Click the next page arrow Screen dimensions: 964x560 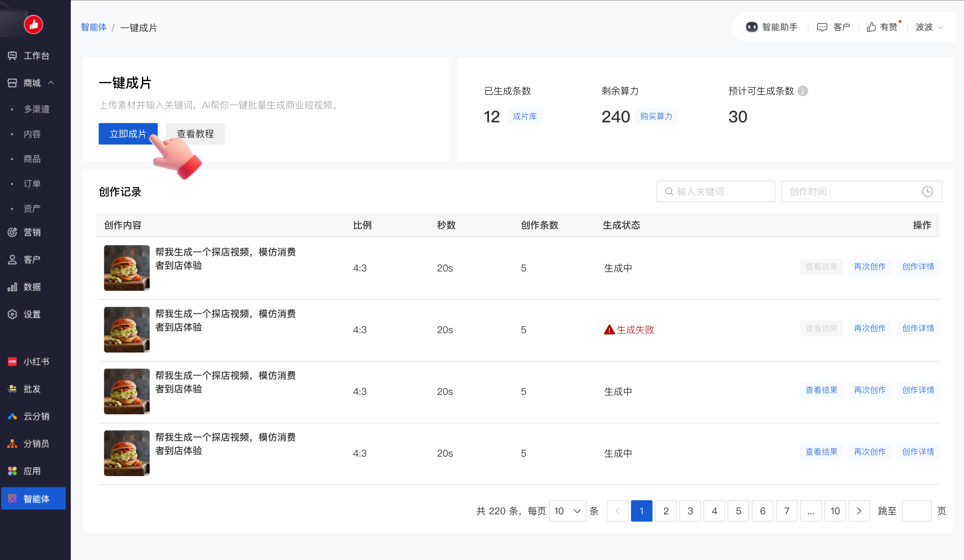click(859, 511)
